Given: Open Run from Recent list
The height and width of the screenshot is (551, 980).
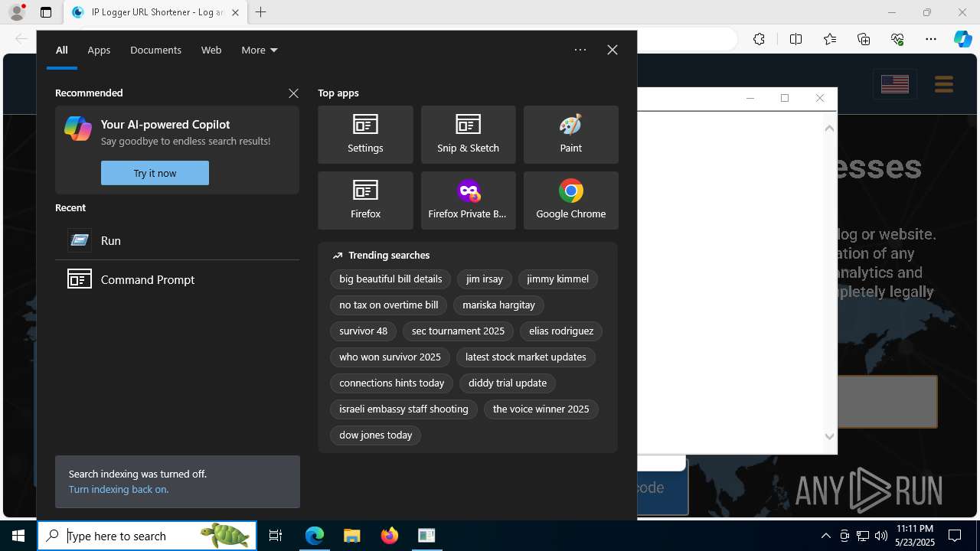Looking at the screenshot, I should tap(177, 240).
